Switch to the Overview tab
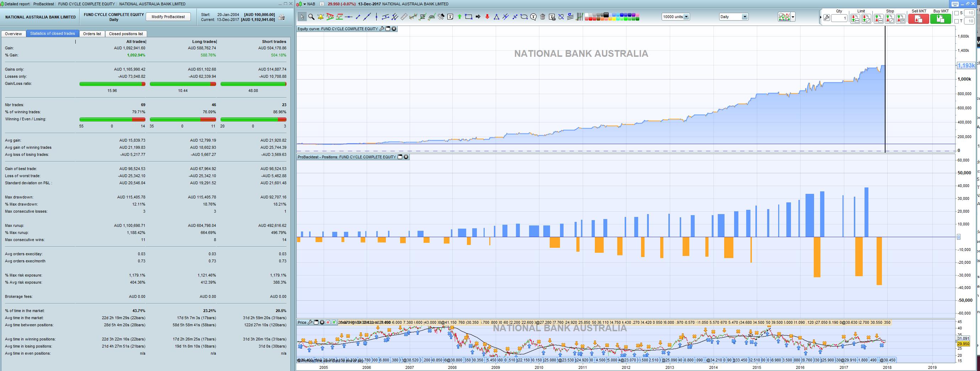This screenshot has width=980, height=371. pyautogui.click(x=13, y=34)
